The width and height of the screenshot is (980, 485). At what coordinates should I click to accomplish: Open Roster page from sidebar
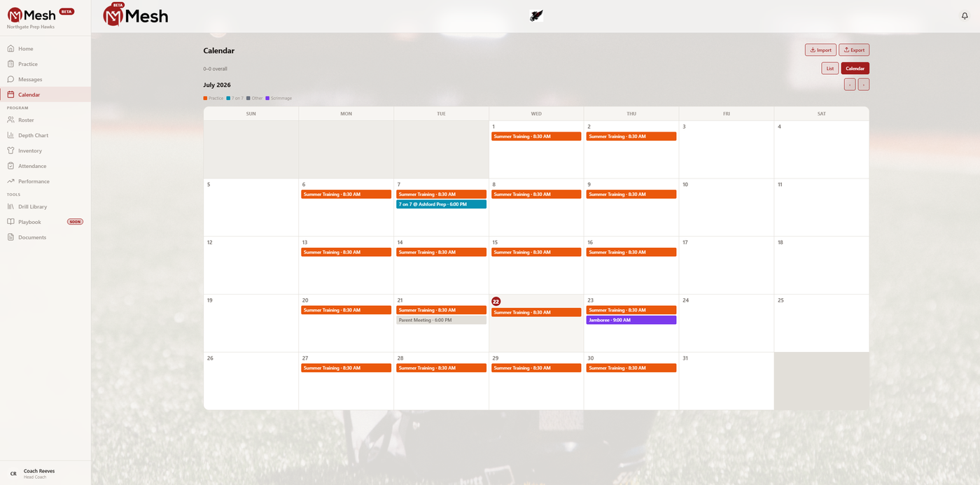point(45,120)
